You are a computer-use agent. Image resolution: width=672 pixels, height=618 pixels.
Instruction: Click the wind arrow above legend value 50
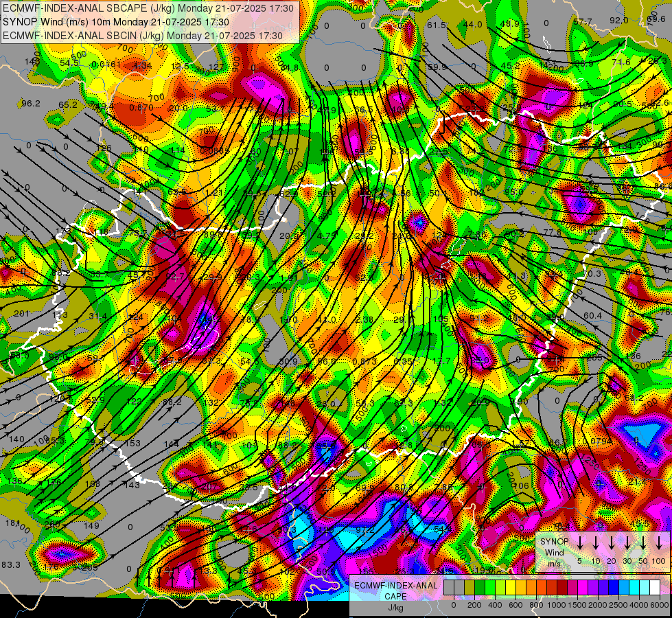pos(643,543)
